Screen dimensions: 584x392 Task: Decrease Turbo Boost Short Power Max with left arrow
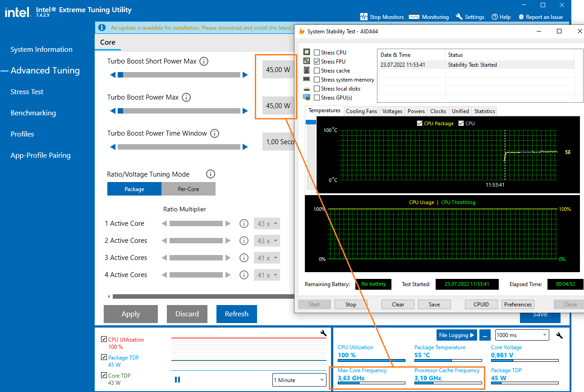(x=113, y=75)
